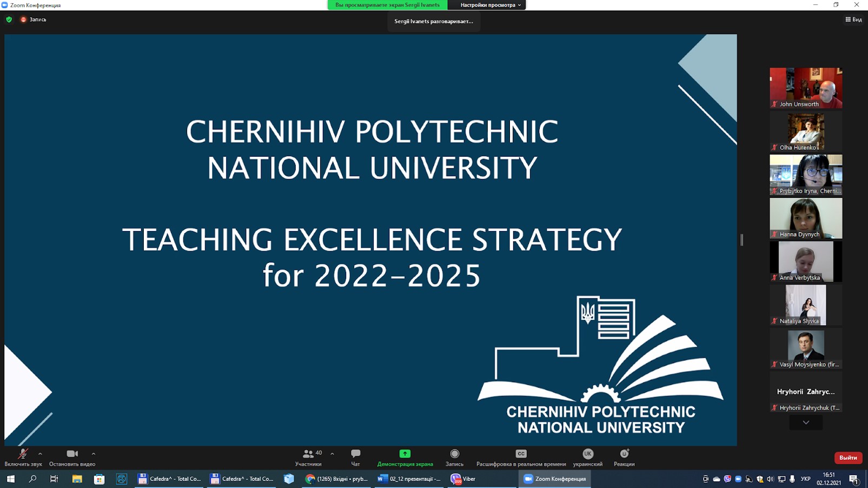Expand video options arrow beside camera
868x488 pixels.
click(x=94, y=454)
